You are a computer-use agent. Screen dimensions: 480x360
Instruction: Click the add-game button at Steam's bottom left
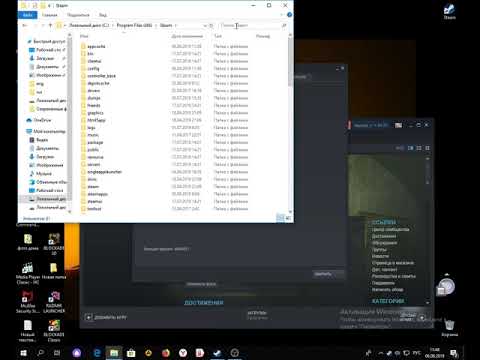click(106, 317)
